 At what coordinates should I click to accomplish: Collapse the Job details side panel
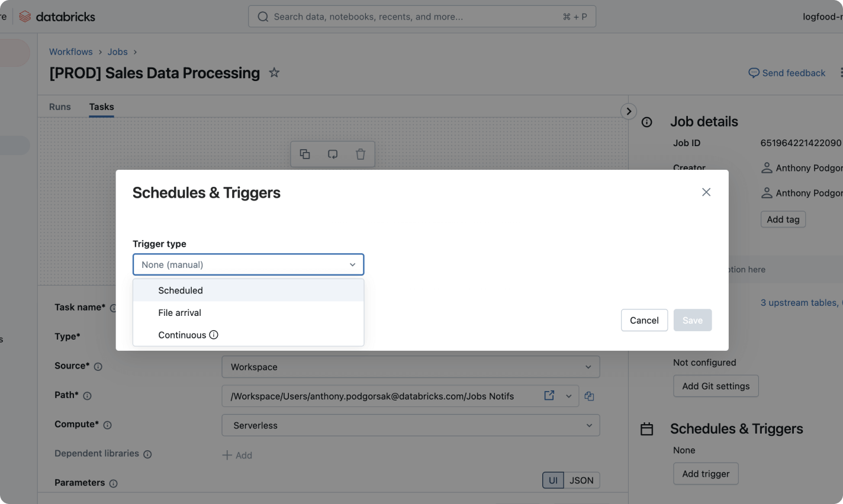pos(629,111)
